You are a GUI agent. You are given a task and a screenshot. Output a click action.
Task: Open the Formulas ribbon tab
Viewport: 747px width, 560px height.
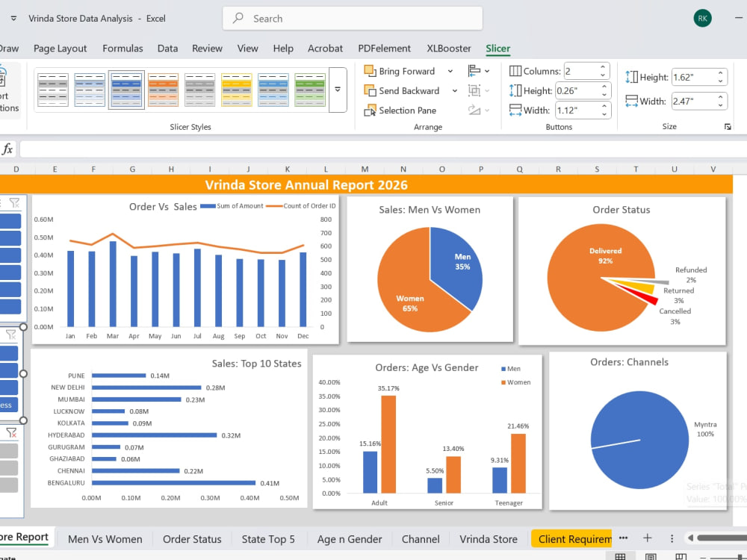(123, 49)
